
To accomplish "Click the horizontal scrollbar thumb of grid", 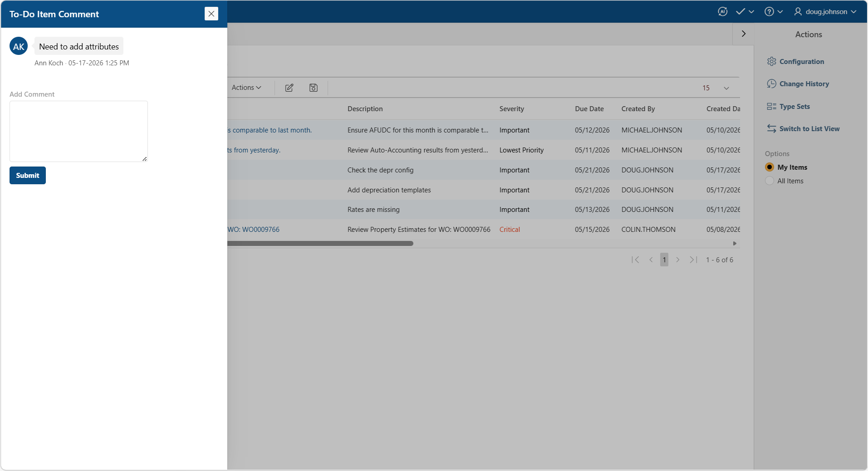I will click(x=320, y=244).
